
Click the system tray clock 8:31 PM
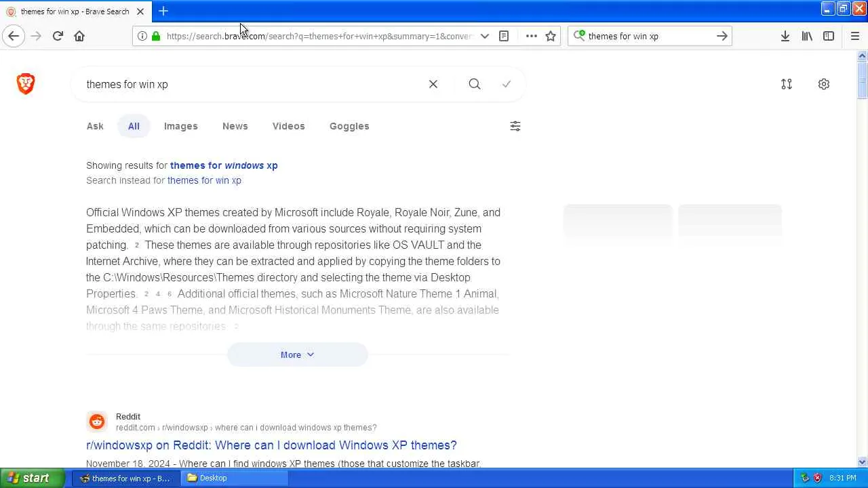click(x=842, y=478)
